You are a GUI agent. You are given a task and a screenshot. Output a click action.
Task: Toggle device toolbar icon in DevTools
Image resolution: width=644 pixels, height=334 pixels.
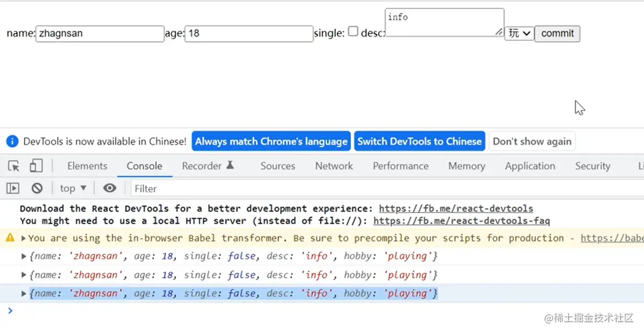tap(36, 166)
